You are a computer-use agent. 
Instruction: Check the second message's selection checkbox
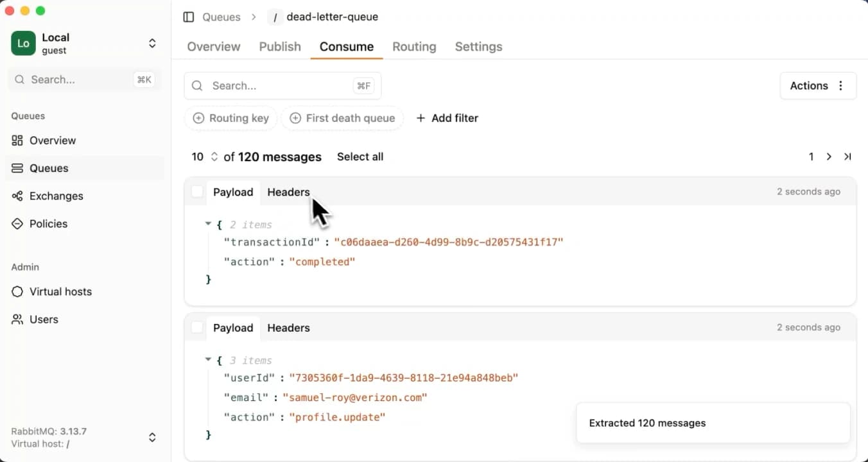click(197, 327)
